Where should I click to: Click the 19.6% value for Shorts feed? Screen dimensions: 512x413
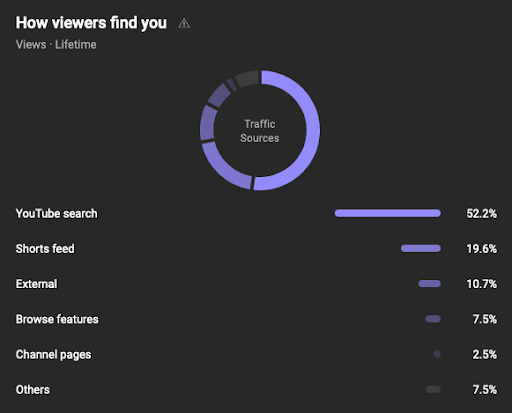coord(481,249)
